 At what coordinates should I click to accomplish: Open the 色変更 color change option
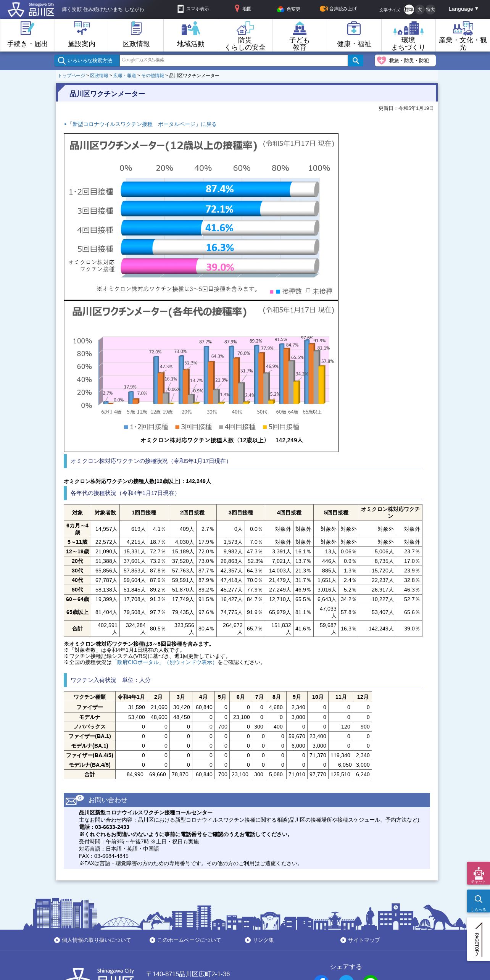tap(289, 9)
